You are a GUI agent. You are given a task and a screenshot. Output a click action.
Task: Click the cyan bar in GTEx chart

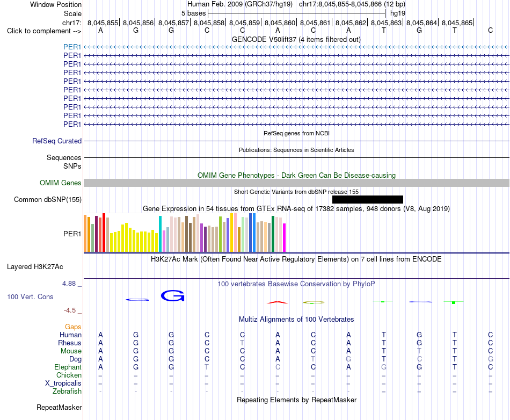(160, 234)
